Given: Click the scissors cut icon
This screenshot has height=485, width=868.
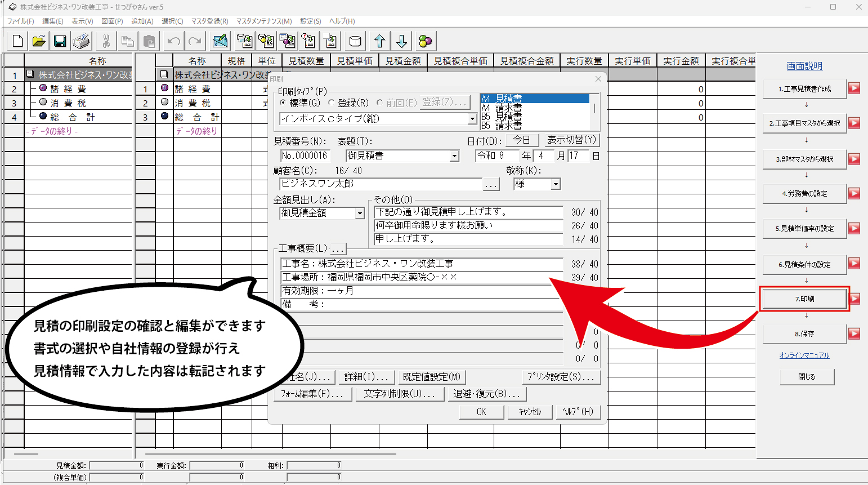Looking at the screenshot, I should 106,41.
